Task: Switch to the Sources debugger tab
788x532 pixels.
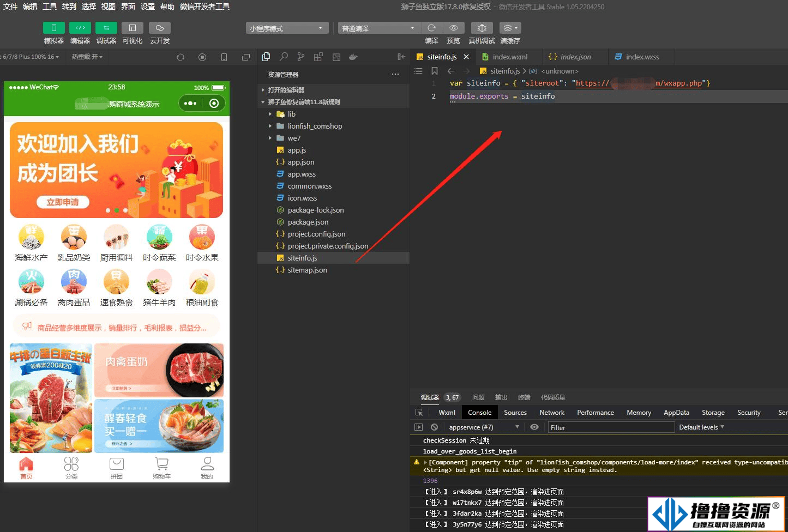Action: point(515,413)
